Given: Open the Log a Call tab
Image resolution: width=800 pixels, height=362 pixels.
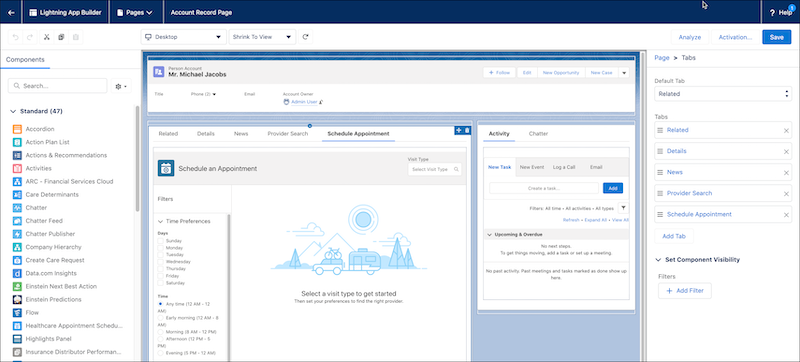Looking at the screenshot, I should tap(564, 167).
